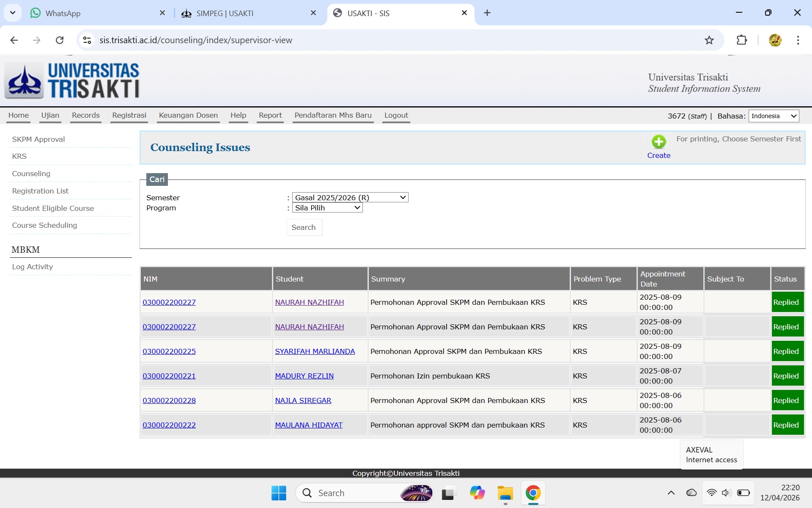Bookmark this page with the star icon

pos(709,40)
